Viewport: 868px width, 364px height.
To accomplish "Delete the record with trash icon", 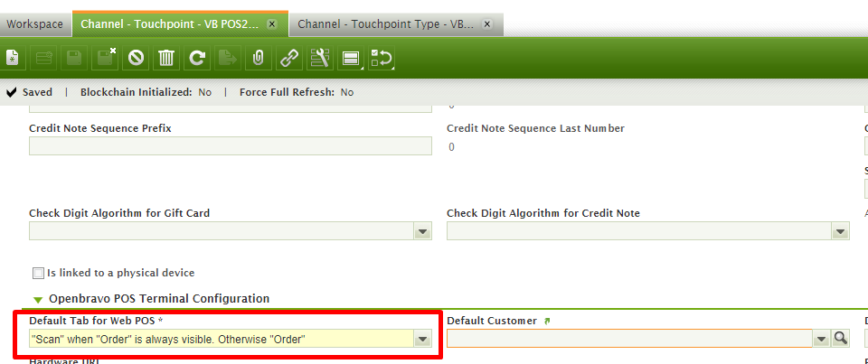I will click(x=166, y=58).
